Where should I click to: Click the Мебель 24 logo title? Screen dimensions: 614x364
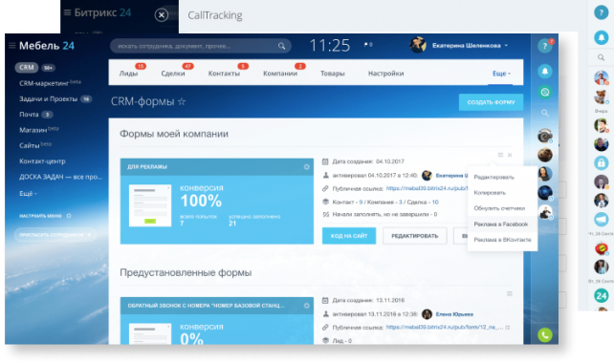[47, 46]
